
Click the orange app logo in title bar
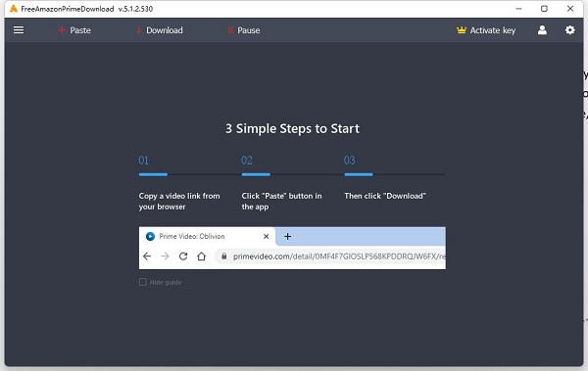14,9
